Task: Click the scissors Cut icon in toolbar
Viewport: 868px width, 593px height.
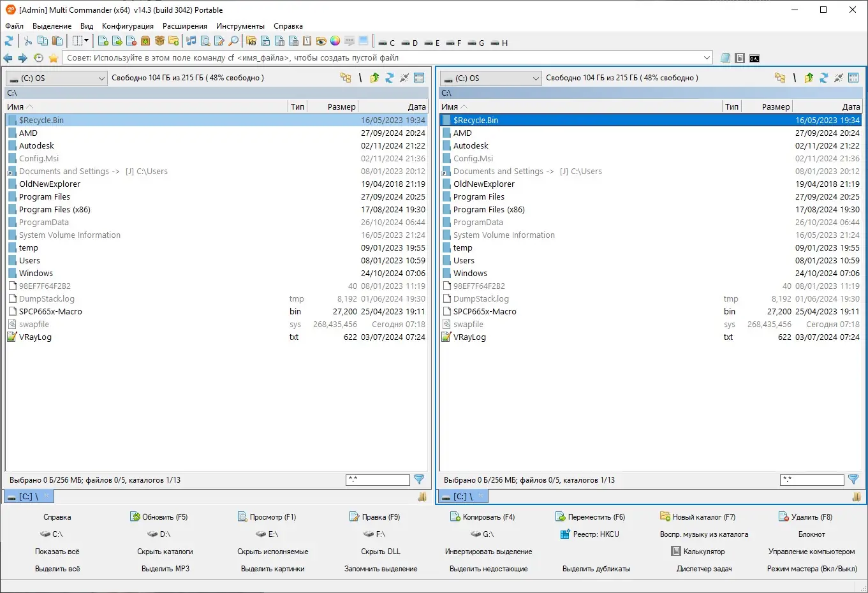Action: click(x=27, y=41)
